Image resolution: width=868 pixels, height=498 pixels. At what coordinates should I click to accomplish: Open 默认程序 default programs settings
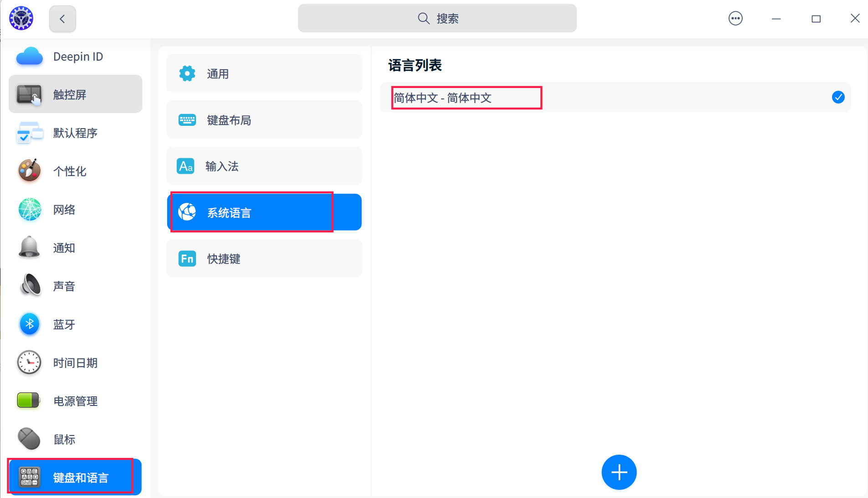(75, 133)
